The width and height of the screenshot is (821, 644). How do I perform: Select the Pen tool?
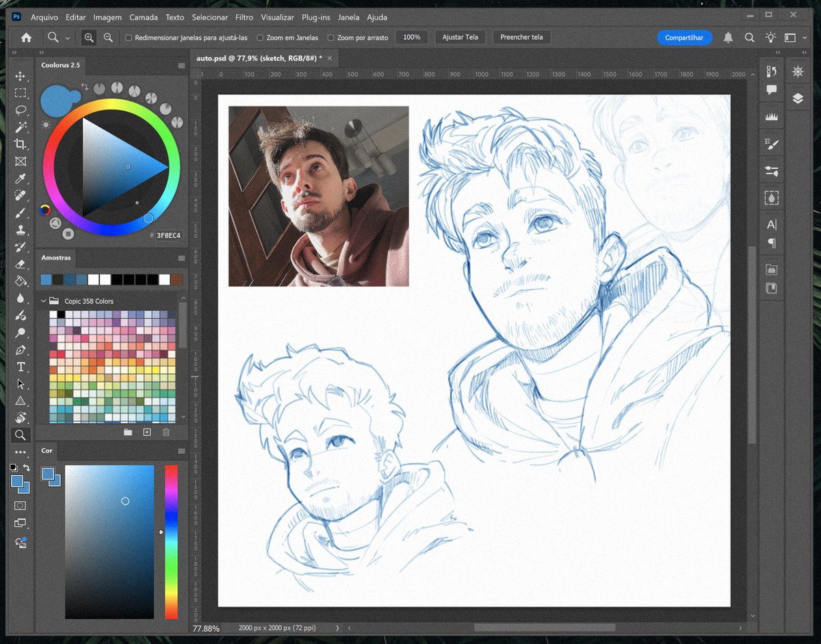[x=21, y=350]
